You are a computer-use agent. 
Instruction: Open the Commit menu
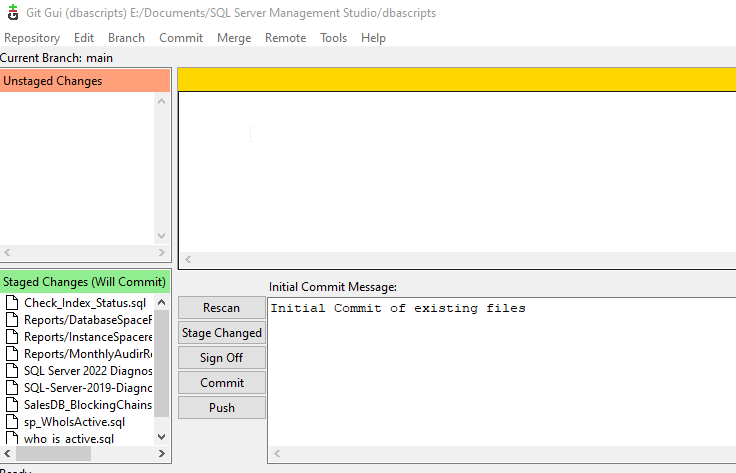(x=181, y=38)
